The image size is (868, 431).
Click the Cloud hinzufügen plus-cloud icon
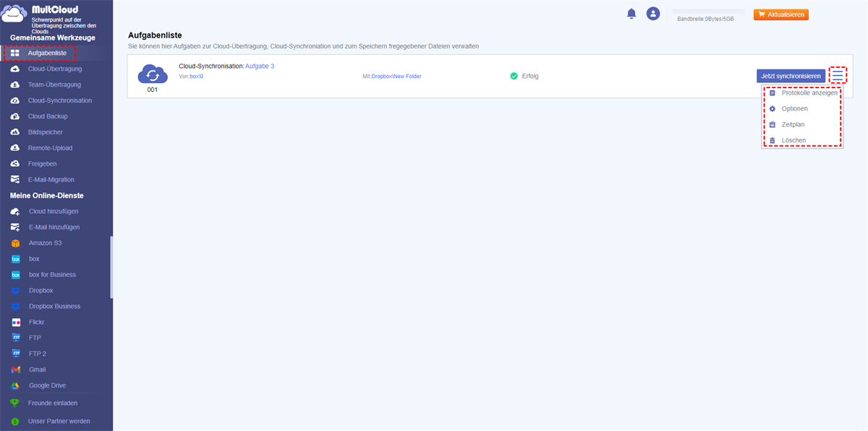coord(15,211)
